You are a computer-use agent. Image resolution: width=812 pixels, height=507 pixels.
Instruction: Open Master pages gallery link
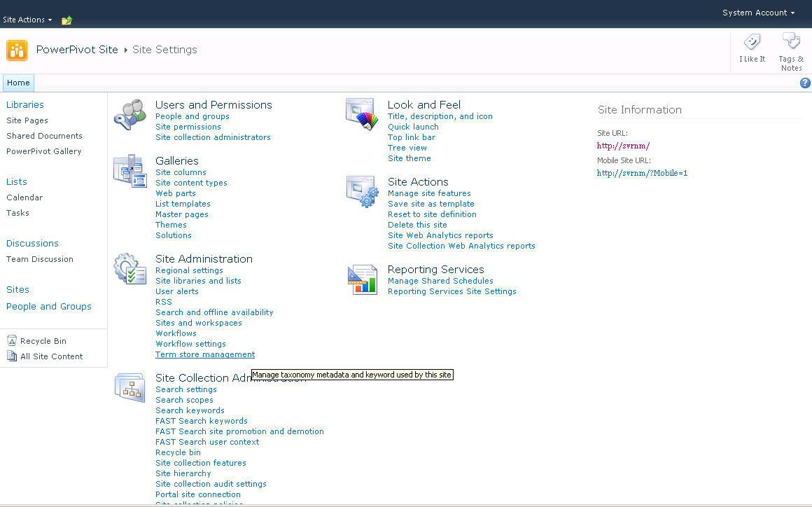click(x=182, y=214)
